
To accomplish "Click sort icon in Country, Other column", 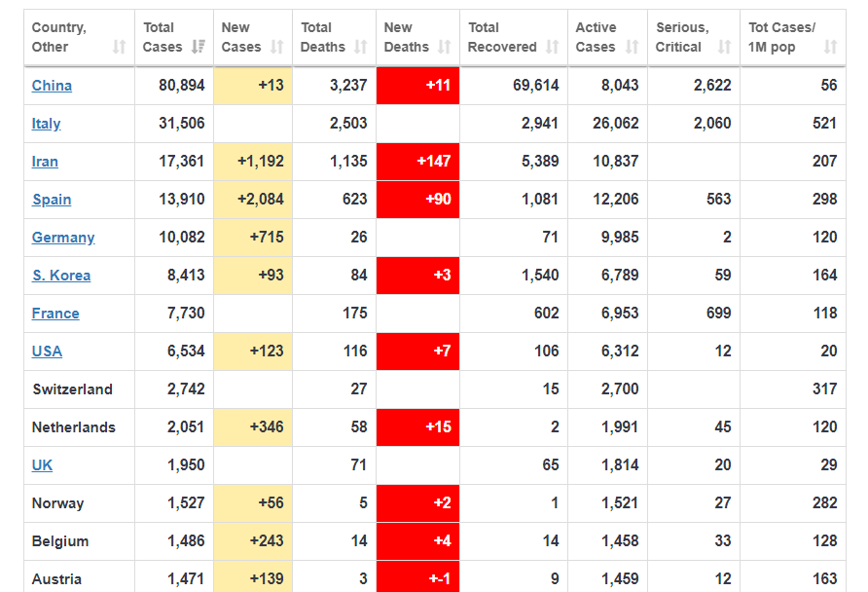I will [119, 47].
